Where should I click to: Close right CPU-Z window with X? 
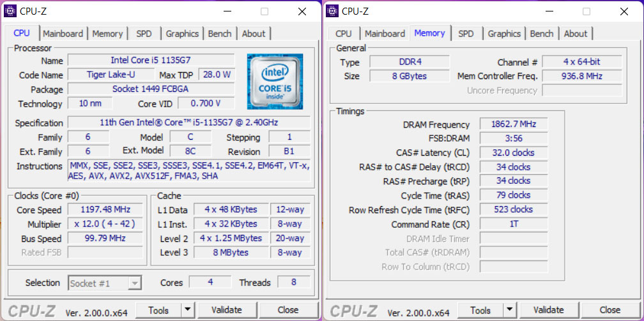[x=624, y=11]
